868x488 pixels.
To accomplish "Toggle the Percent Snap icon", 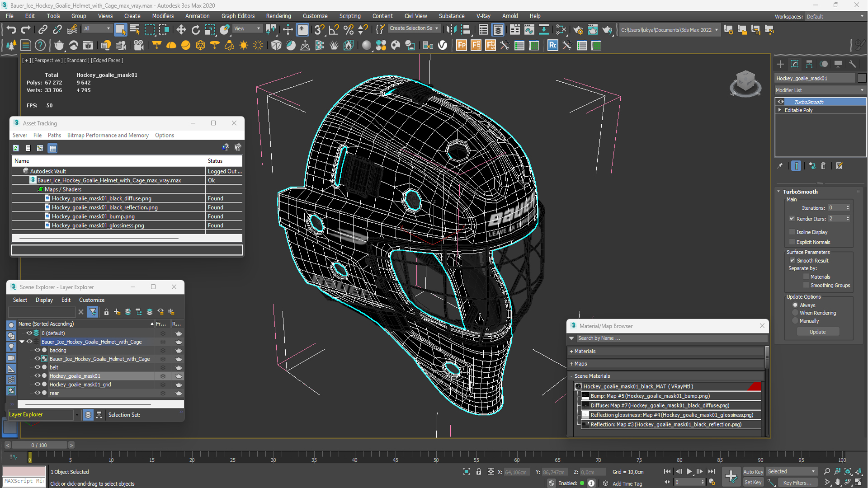I will pyautogui.click(x=349, y=30).
